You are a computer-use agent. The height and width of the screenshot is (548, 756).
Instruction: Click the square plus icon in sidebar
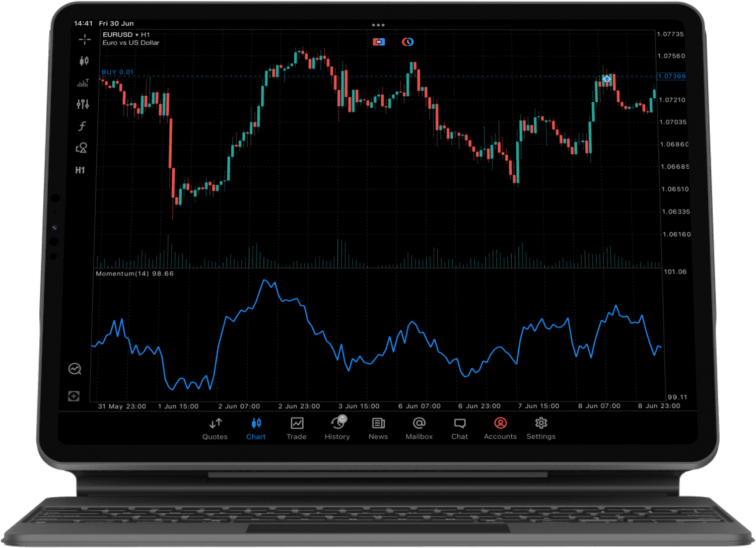(x=74, y=396)
